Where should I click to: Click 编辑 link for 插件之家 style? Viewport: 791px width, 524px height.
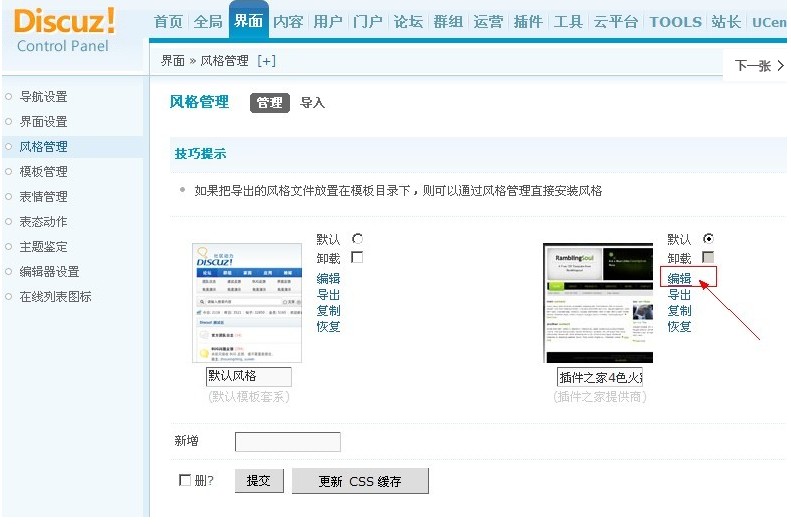[x=680, y=278]
